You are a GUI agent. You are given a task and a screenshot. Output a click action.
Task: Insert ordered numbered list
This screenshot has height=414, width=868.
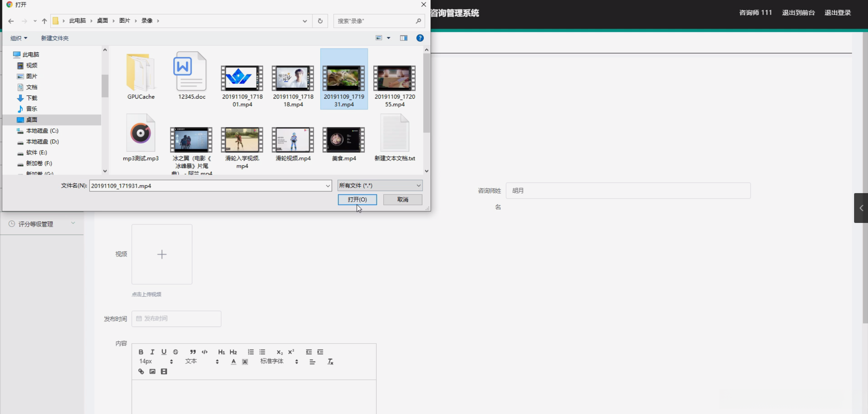(x=251, y=352)
